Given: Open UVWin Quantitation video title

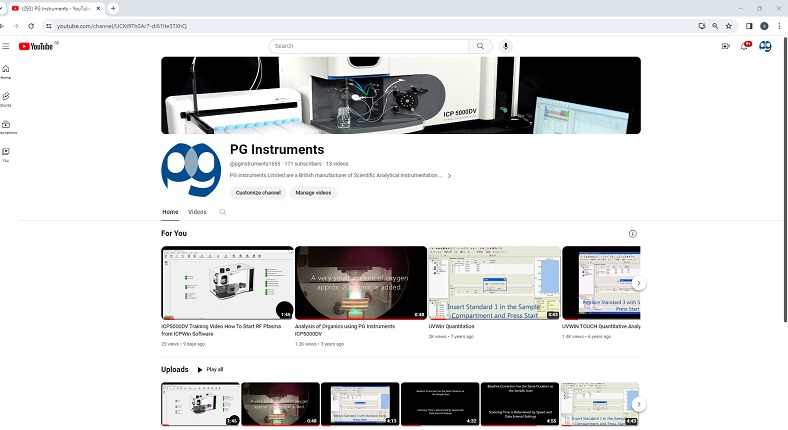Looking at the screenshot, I should coord(451,327).
